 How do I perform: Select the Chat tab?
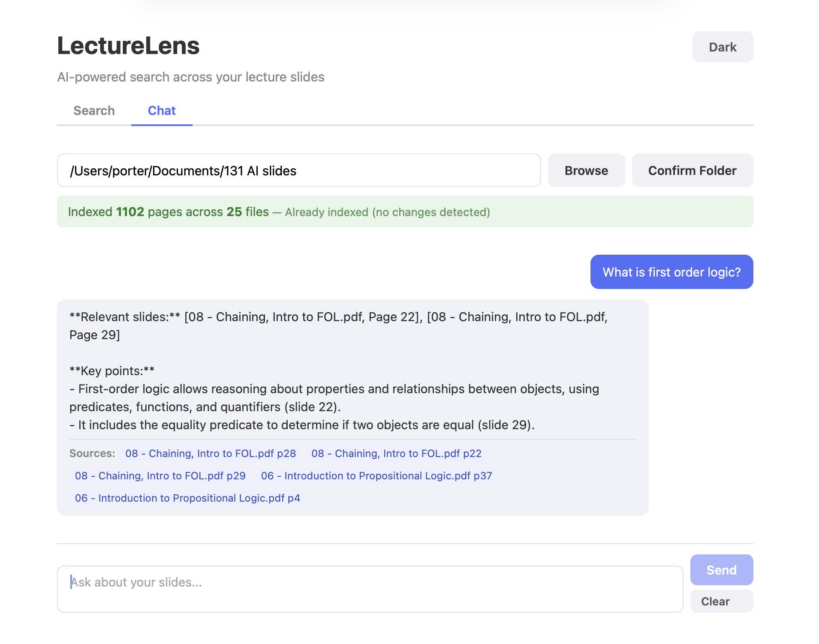pos(162,111)
